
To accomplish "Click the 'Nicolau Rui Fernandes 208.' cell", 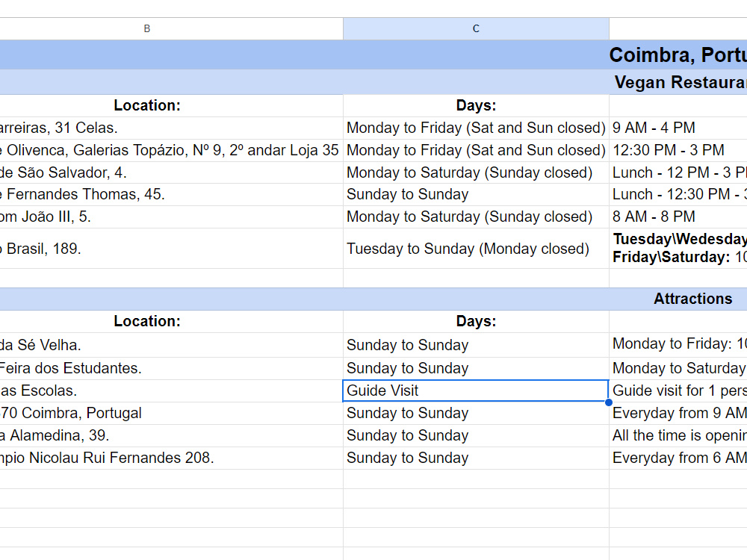I will pyautogui.click(x=171, y=458).
